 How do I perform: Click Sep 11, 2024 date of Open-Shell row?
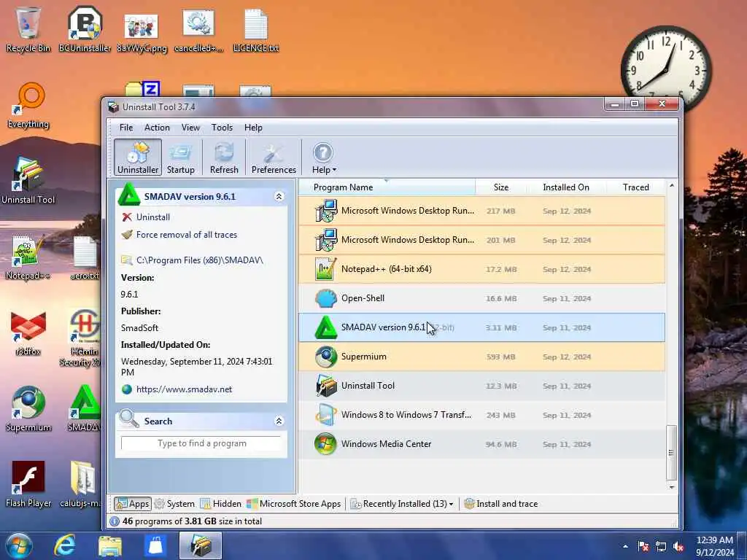566,298
